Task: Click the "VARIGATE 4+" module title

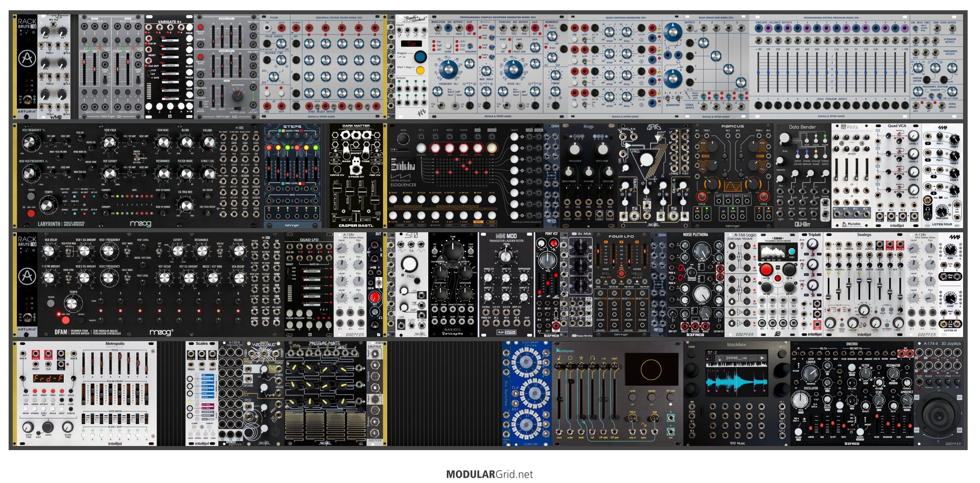Action: pyautogui.click(x=170, y=22)
